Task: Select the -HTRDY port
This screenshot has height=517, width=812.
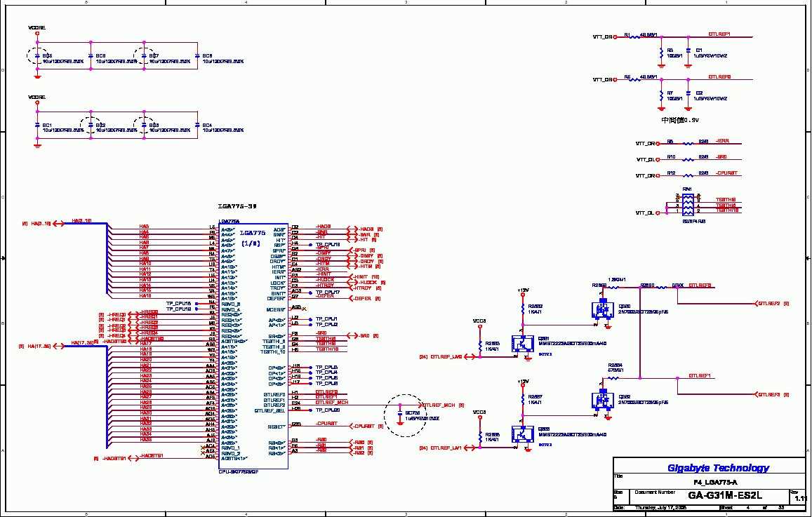Action: 364,288
